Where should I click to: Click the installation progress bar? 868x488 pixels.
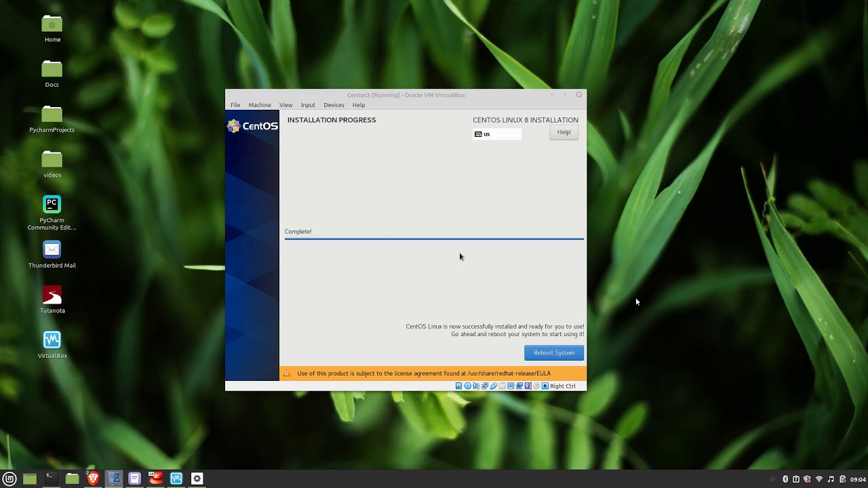tap(434, 239)
